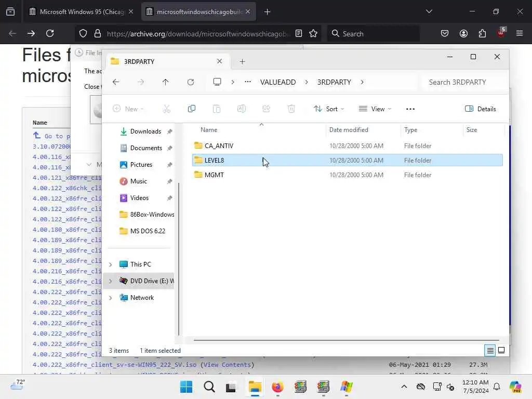The height and width of the screenshot is (399, 532).
Task: Open the MS DOS 6.22 pinned folder
Action: click(x=142, y=231)
